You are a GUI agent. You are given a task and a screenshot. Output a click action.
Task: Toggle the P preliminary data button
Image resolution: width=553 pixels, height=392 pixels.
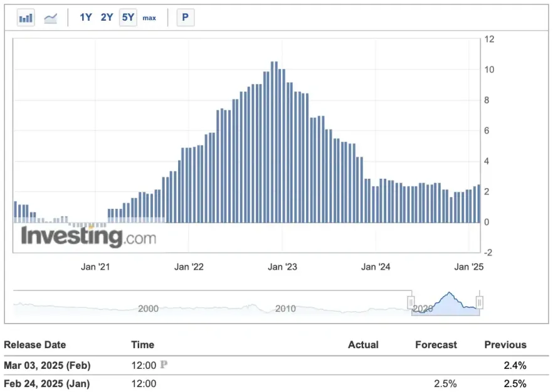tap(185, 18)
